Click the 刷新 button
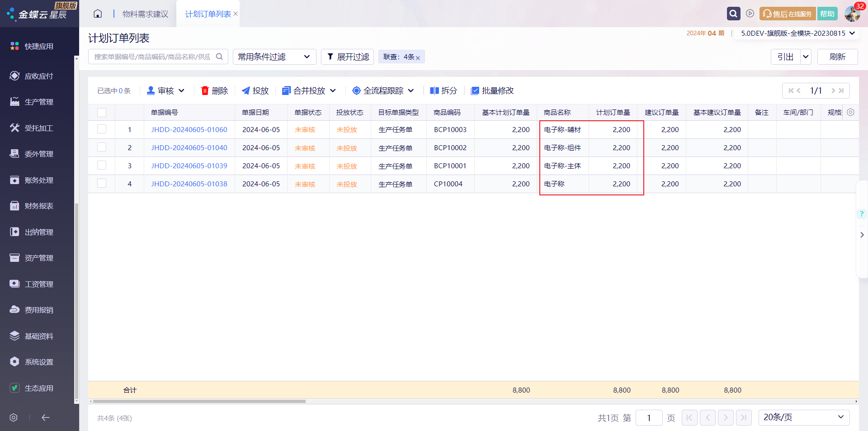The height and width of the screenshot is (431, 868). [837, 57]
